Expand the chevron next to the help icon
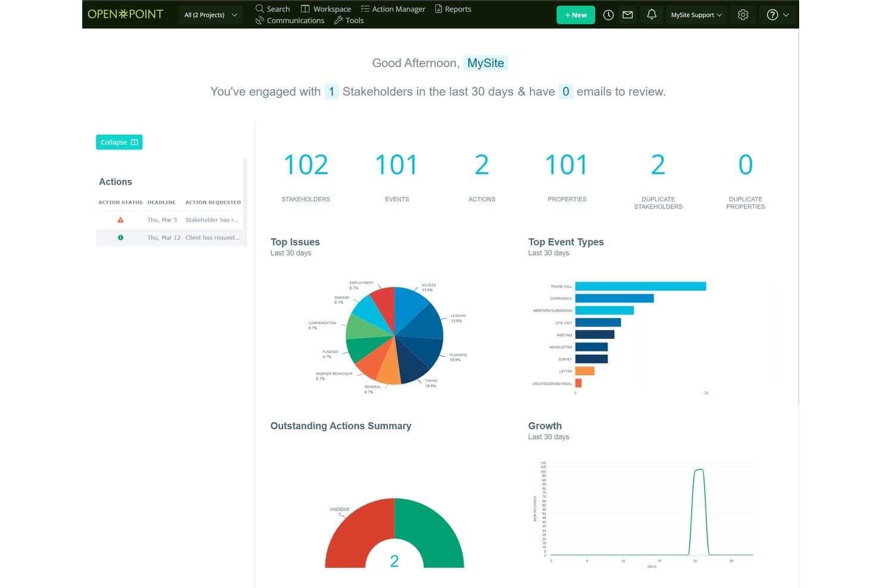Image resolution: width=882 pixels, height=588 pixels. point(786,15)
